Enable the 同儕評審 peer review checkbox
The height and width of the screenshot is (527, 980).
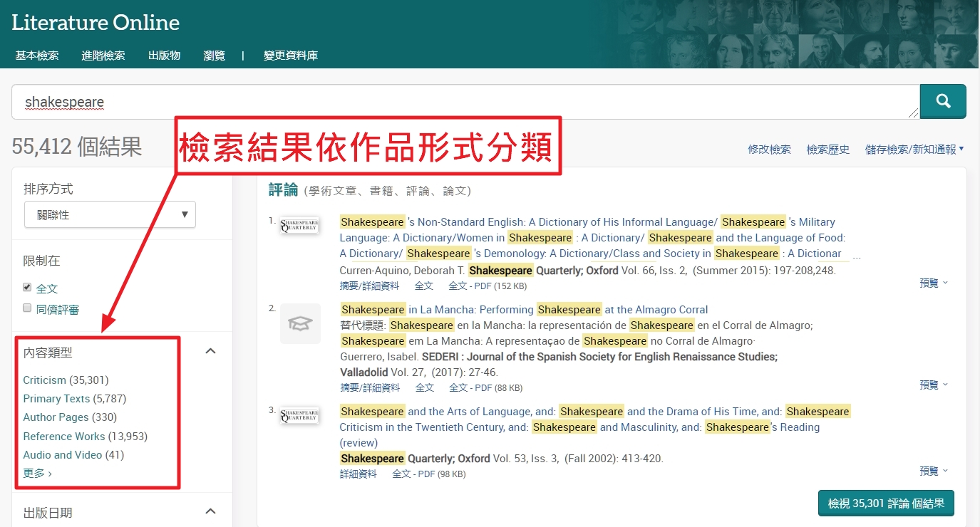click(28, 308)
